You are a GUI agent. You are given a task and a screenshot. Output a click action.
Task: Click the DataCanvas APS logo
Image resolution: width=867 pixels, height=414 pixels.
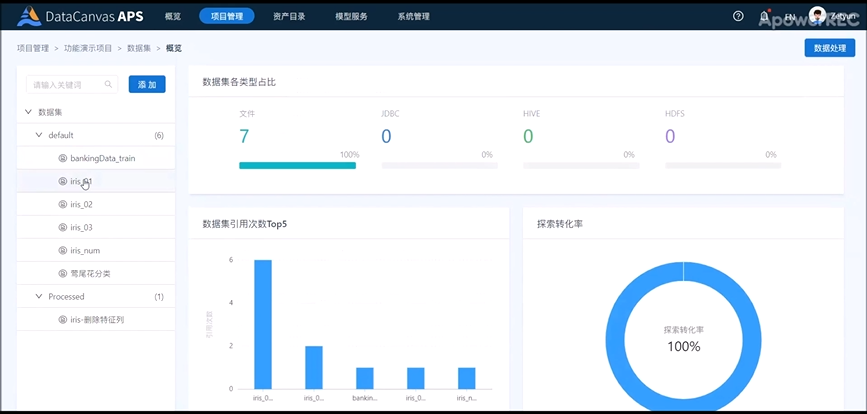pyautogui.click(x=81, y=16)
